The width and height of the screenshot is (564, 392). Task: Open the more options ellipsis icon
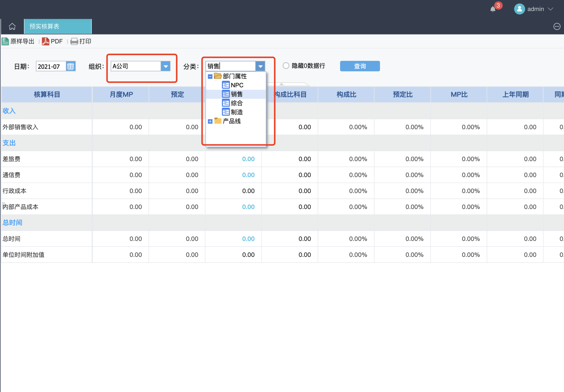coord(557,26)
